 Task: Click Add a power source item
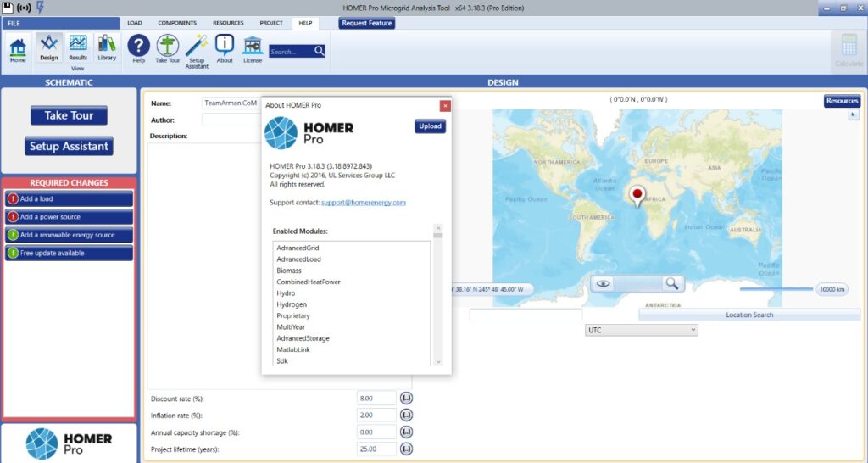70,217
